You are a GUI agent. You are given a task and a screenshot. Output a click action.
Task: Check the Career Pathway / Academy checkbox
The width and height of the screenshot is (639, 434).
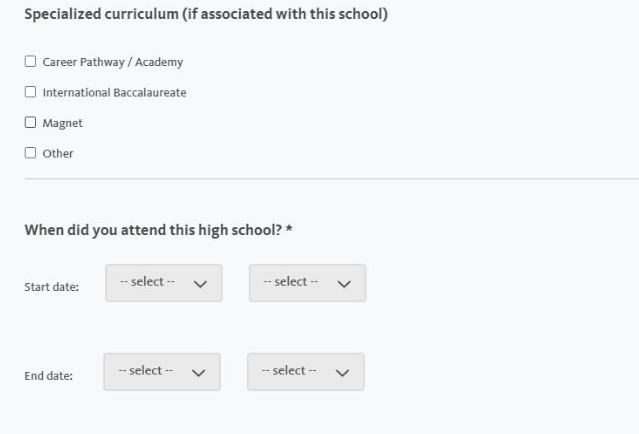(30, 62)
